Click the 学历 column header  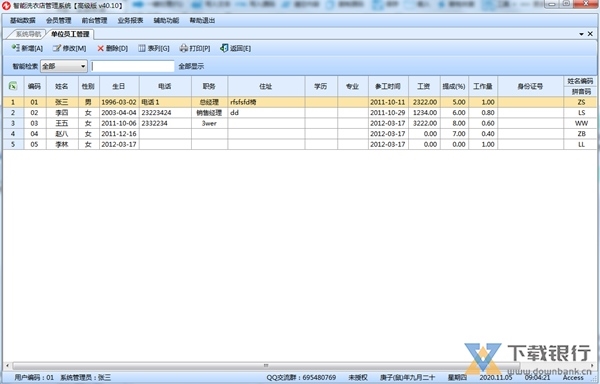point(321,86)
